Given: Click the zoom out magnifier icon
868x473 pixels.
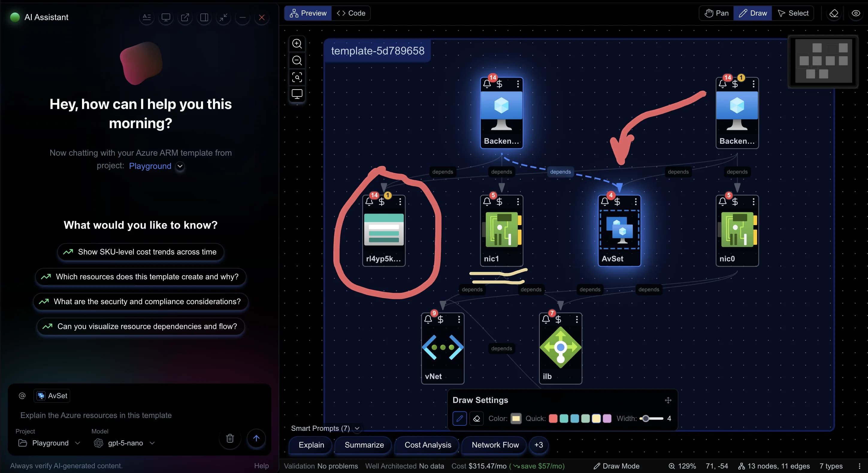Looking at the screenshot, I should pos(297,60).
